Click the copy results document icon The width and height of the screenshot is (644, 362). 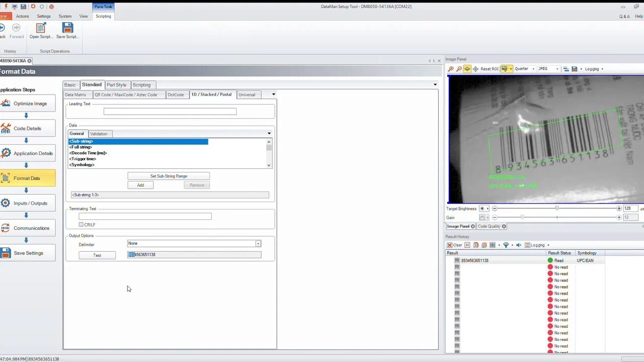476,245
